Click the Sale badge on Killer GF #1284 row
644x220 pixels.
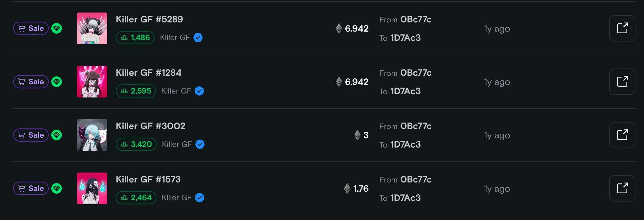(x=31, y=82)
